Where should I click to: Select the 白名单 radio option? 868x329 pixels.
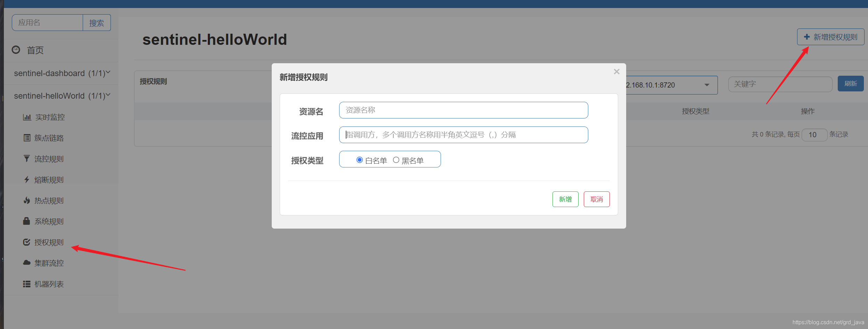(360, 160)
